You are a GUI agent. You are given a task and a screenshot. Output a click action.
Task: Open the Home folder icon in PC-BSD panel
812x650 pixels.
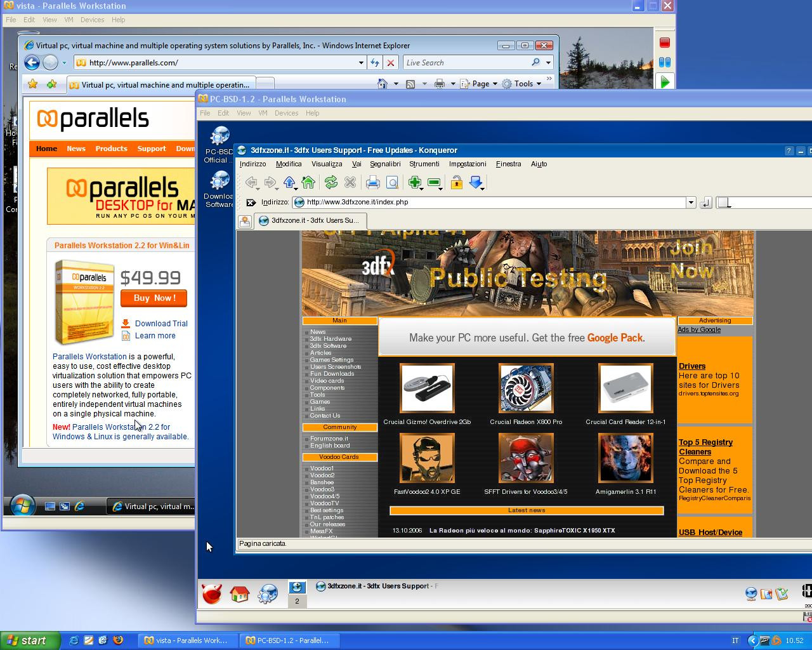tap(240, 594)
